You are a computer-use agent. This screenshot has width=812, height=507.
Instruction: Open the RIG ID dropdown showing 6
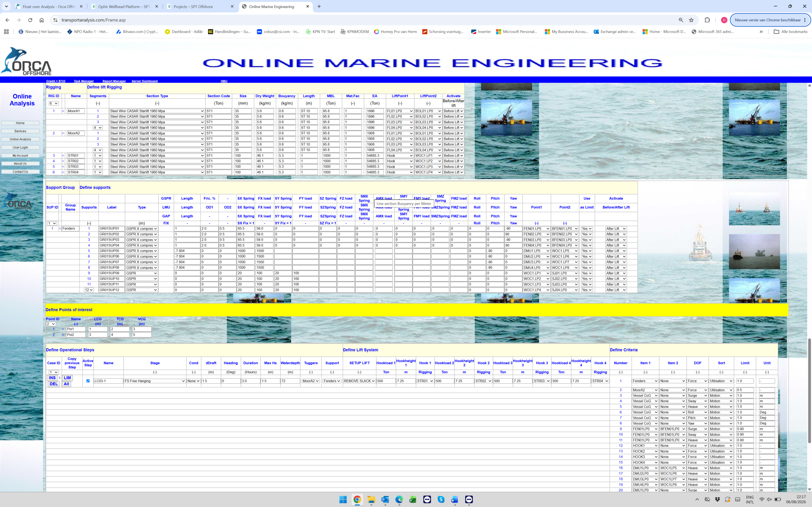coord(54,103)
